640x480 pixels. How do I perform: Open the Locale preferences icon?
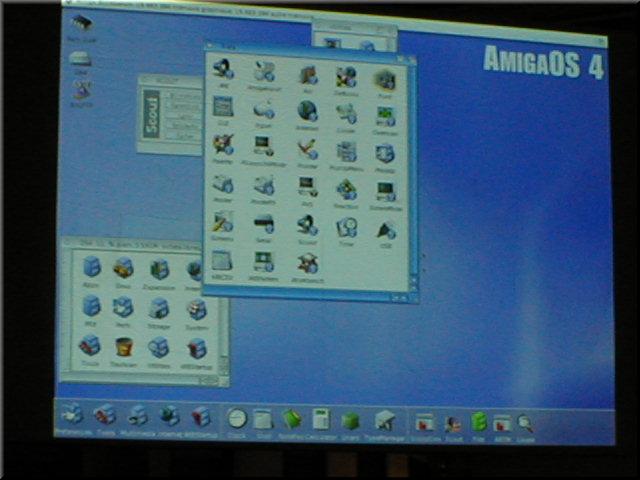[x=346, y=114]
